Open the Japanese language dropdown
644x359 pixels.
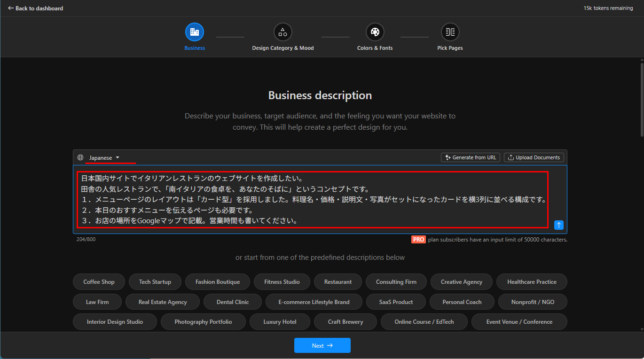(x=101, y=158)
